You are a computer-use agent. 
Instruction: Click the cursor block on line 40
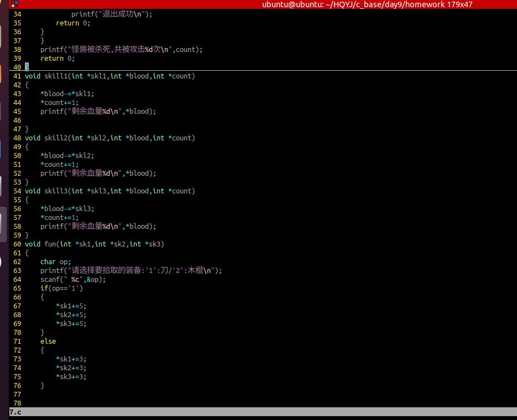pyautogui.click(x=27, y=67)
